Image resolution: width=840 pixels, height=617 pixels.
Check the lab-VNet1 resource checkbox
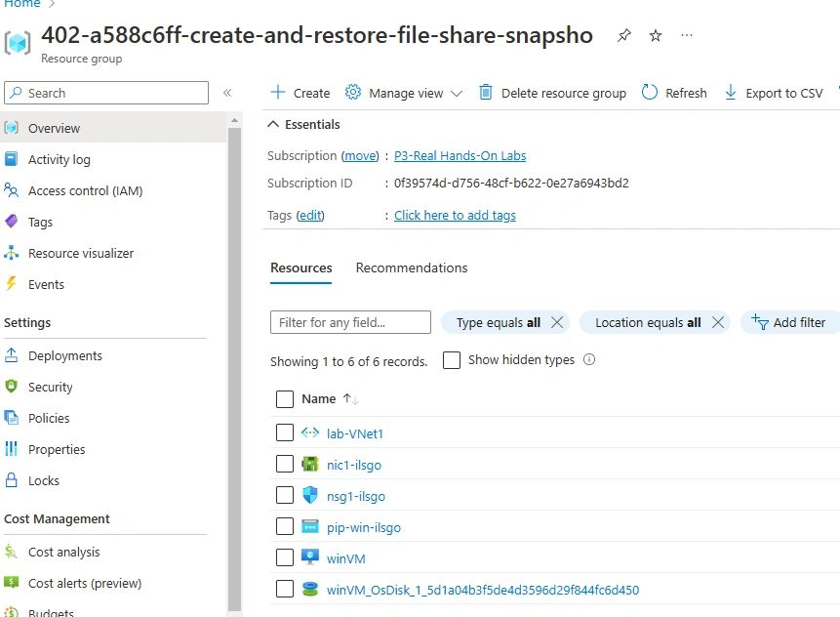coord(285,433)
